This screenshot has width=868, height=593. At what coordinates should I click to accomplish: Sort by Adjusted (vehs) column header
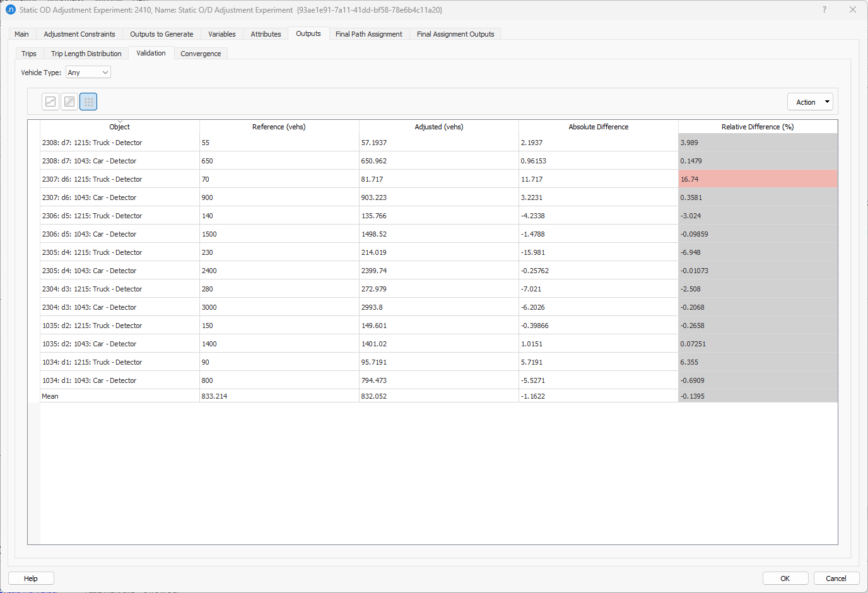coord(439,127)
